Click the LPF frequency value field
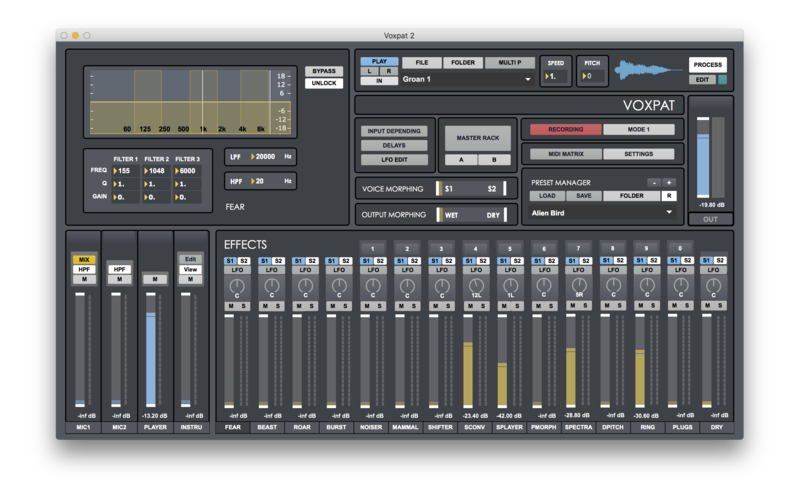The height and width of the screenshot is (499, 800). [x=266, y=156]
